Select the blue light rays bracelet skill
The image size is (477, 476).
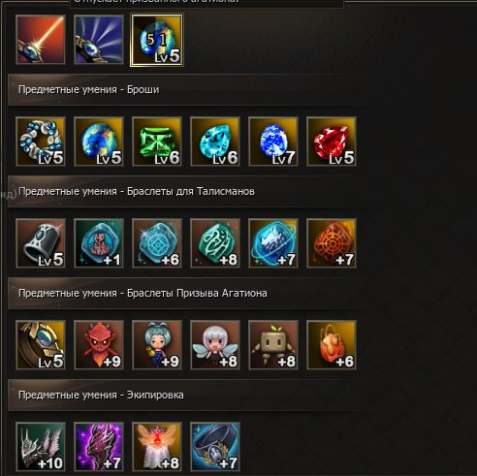tap(99, 40)
